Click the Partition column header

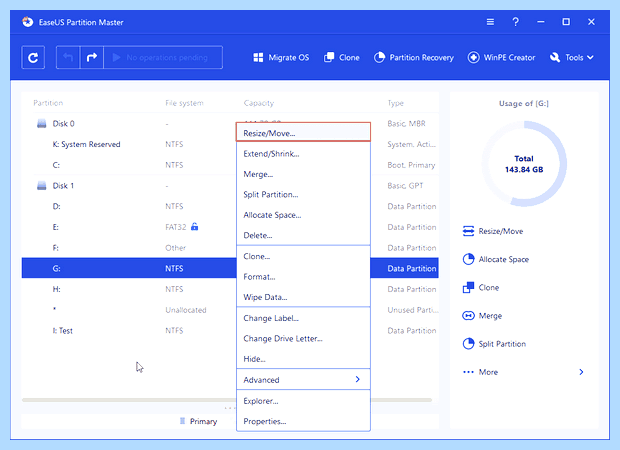pos(48,103)
